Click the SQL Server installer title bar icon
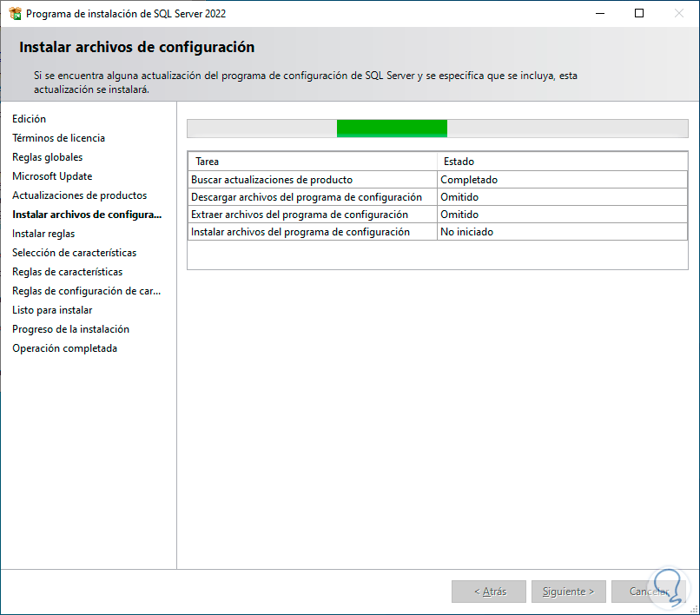Viewport: 700px width, 615px height. point(15,13)
